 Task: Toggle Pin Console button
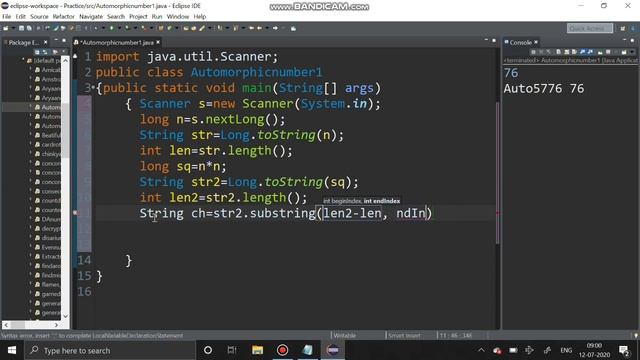pos(600,52)
